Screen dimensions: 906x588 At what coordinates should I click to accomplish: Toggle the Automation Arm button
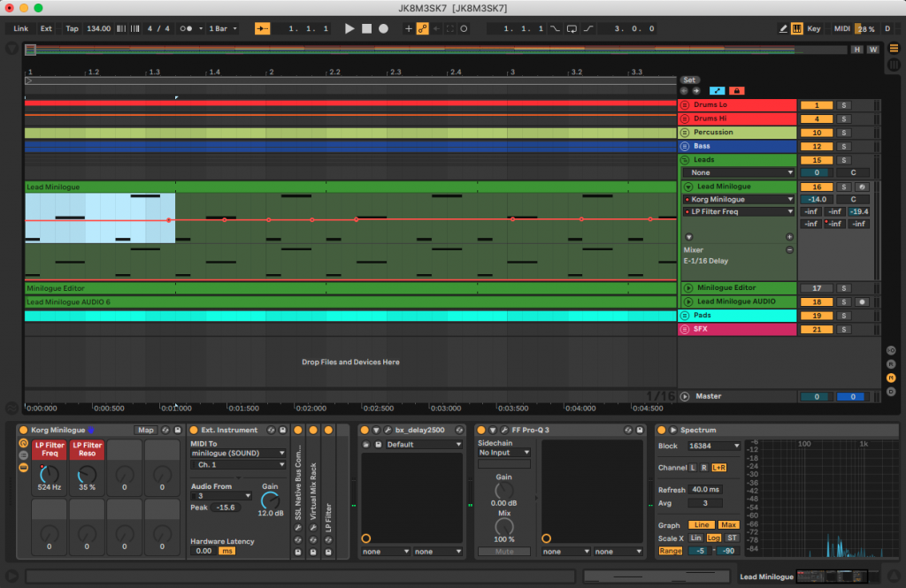[x=422, y=28]
